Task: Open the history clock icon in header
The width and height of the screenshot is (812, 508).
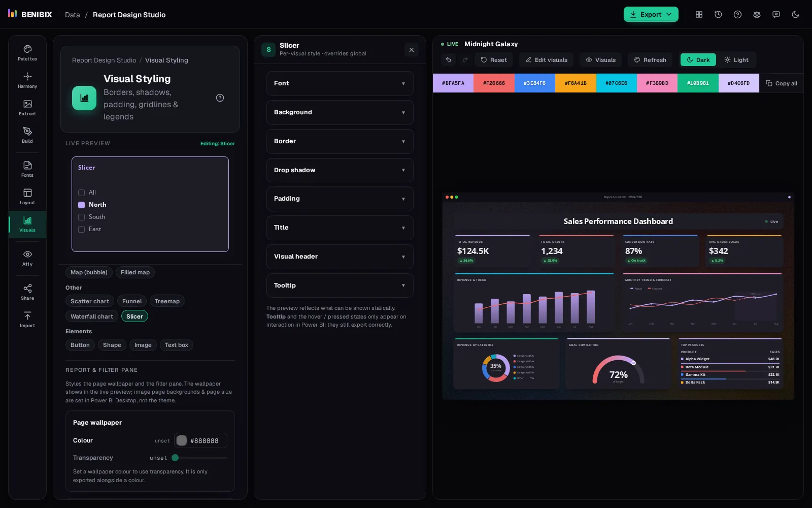Action: (718, 15)
